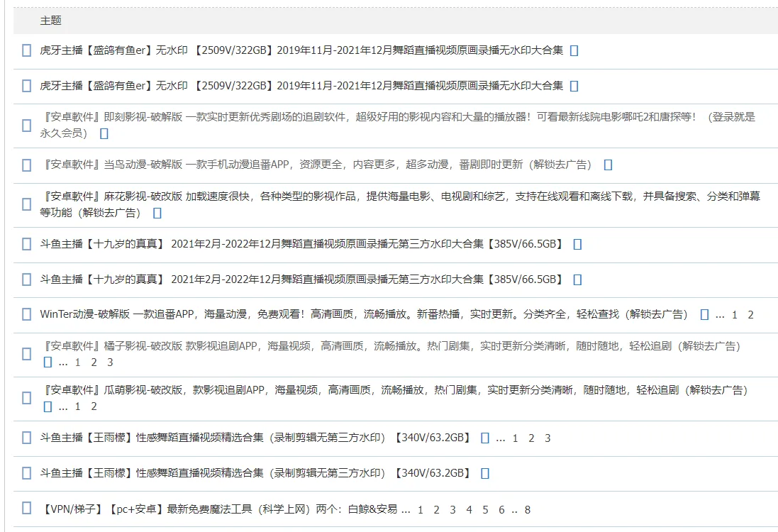Click the thread icon left of 即刻影视-破解版 row

27,125
